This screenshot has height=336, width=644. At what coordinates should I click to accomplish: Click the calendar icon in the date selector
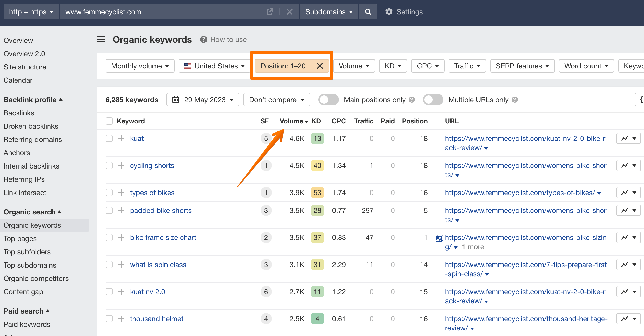coord(175,100)
